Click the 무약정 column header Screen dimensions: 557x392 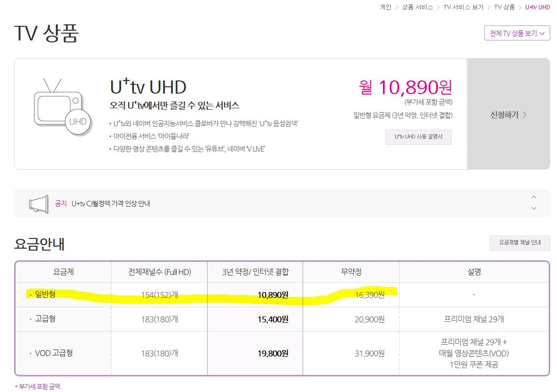tap(351, 272)
